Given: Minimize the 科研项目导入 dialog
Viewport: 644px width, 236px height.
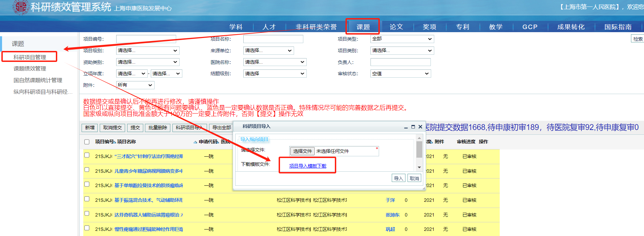Looking at the screenshot, I should [x=406, y=127].
